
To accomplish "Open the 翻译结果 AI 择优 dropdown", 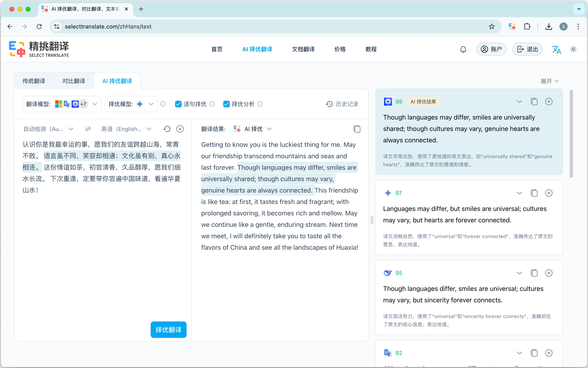I will (253, 129).
